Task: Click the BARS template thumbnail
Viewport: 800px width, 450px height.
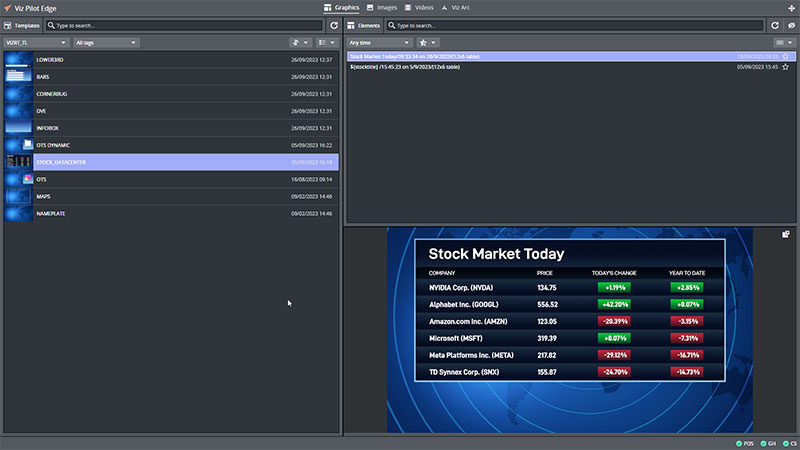Action: pyautogui.click(x=18, y=77)
